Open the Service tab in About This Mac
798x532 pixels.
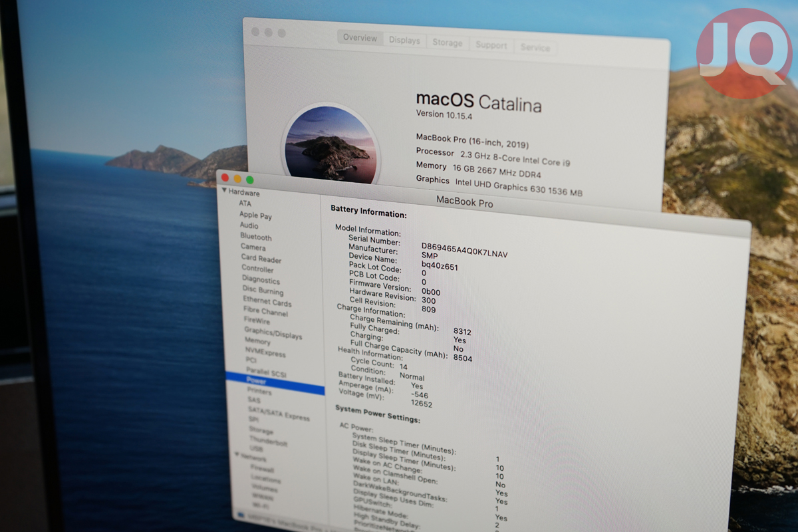click(535, 48)
